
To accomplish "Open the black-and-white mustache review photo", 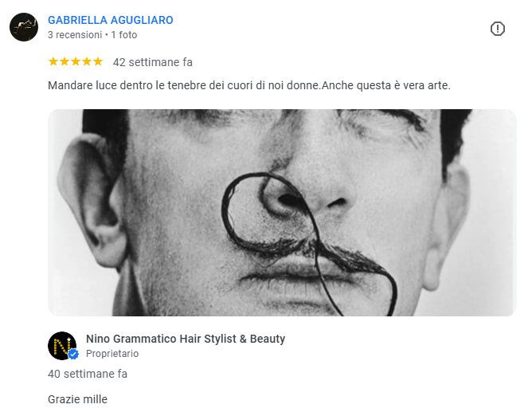I will point(282,213).
